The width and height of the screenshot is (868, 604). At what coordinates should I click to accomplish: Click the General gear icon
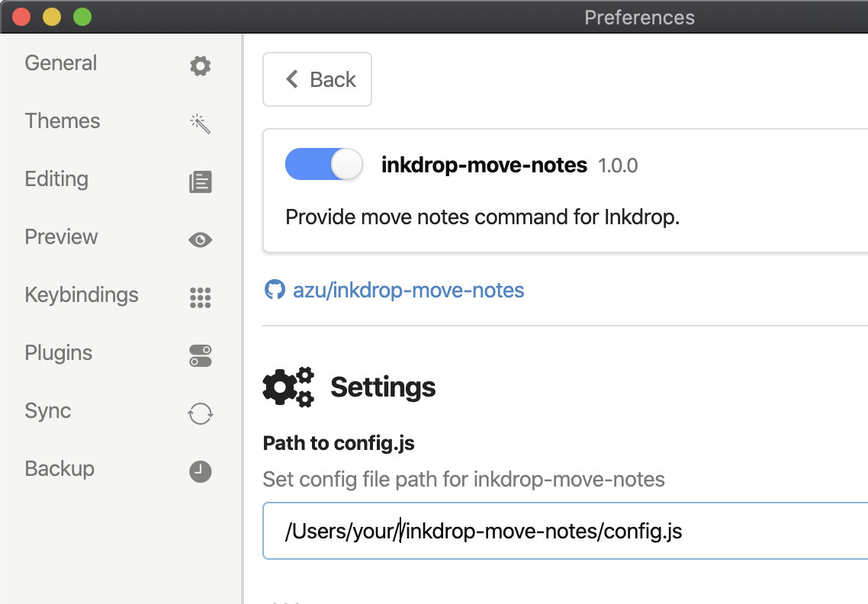tap(200, 66)
